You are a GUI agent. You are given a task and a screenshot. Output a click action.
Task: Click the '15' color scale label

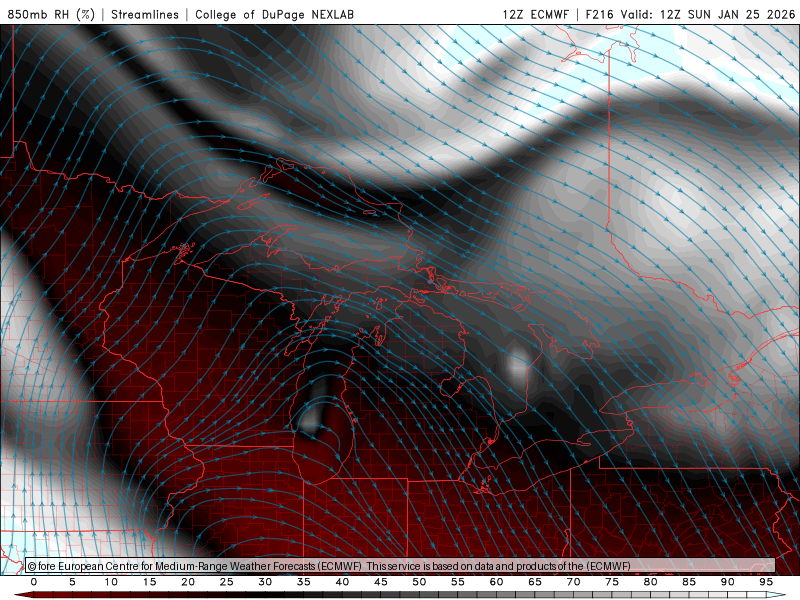(149, 582)
